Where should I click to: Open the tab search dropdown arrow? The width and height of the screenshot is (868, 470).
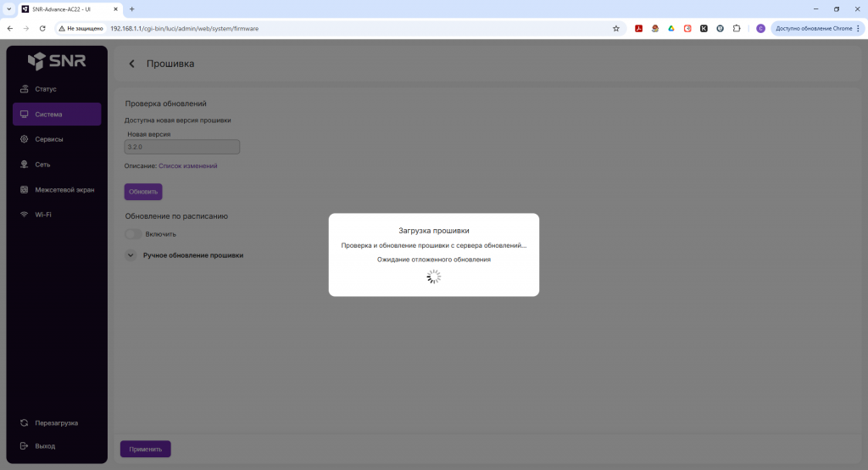coord(8,8)
